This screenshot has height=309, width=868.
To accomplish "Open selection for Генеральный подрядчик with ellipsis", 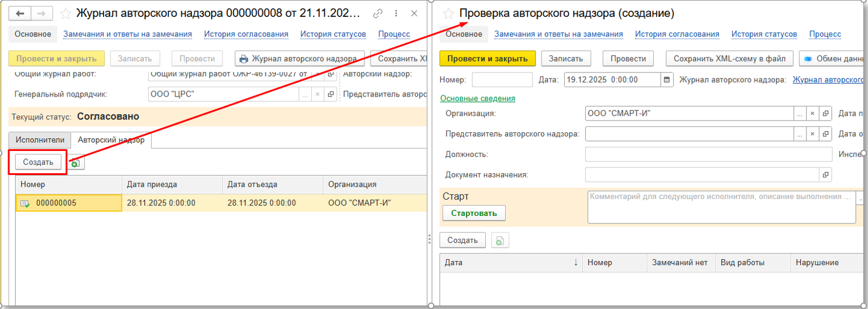I will (x=305, y=94).
